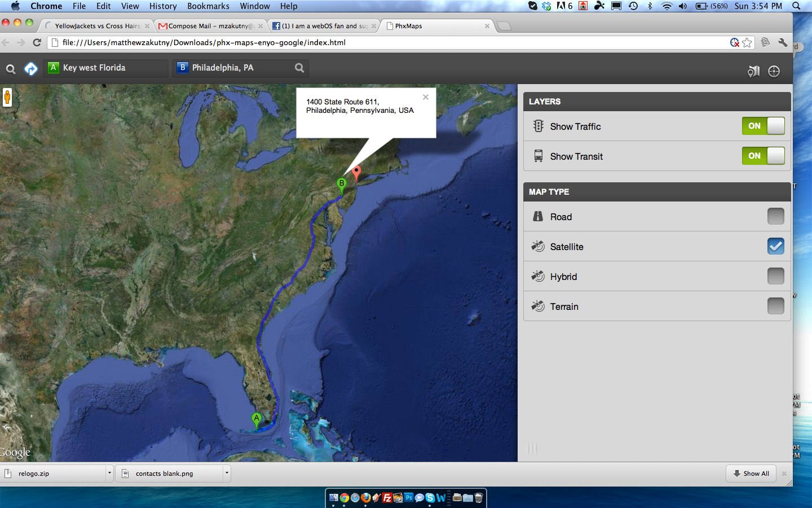Check the Road map type checkbox

click(775, 216)
